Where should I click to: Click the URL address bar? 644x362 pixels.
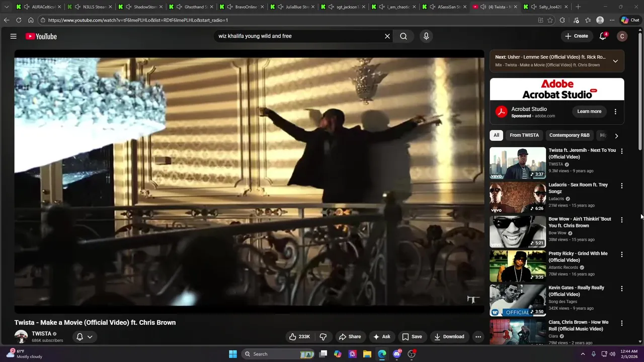pos(287,20)
